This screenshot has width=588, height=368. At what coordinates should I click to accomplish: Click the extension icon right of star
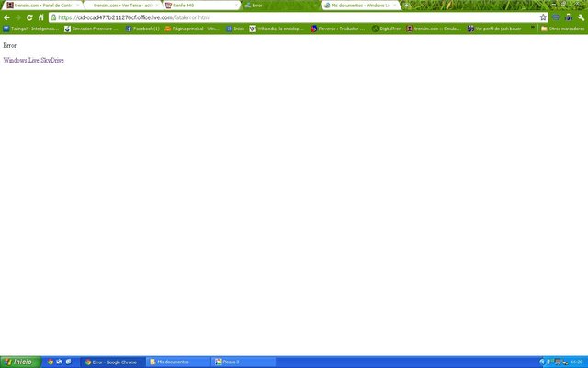556,17
